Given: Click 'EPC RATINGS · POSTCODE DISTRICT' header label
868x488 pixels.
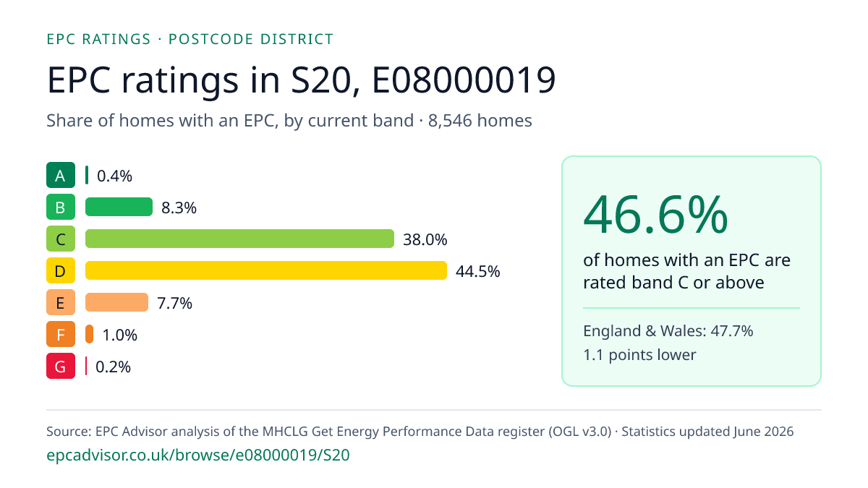Looking at the screenshot, I should click(x=190, y=39).
